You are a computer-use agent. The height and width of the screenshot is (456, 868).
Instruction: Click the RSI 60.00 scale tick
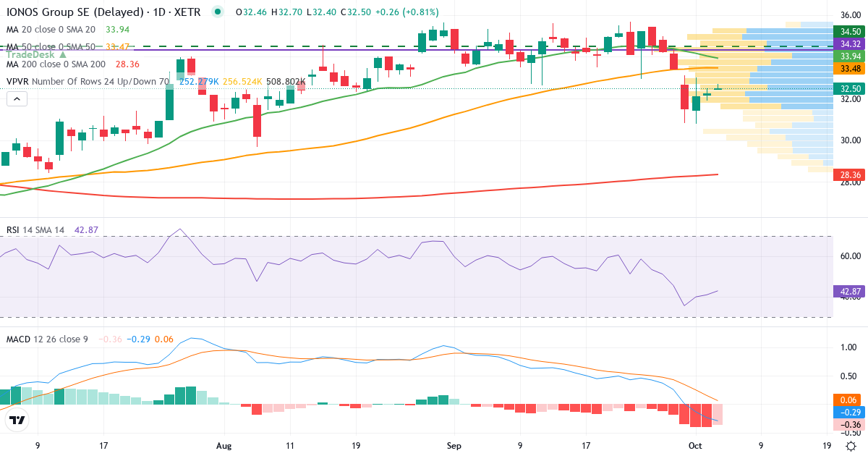[x=851, y=256]
